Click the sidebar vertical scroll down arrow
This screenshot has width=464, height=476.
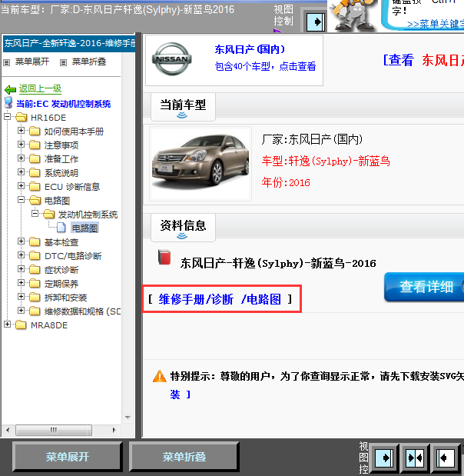[128, 418]
